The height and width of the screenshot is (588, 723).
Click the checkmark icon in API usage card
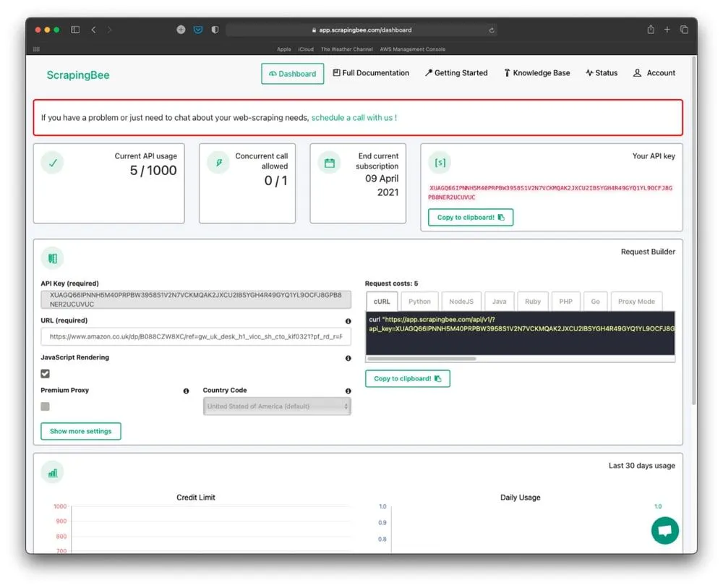point(53,163)
